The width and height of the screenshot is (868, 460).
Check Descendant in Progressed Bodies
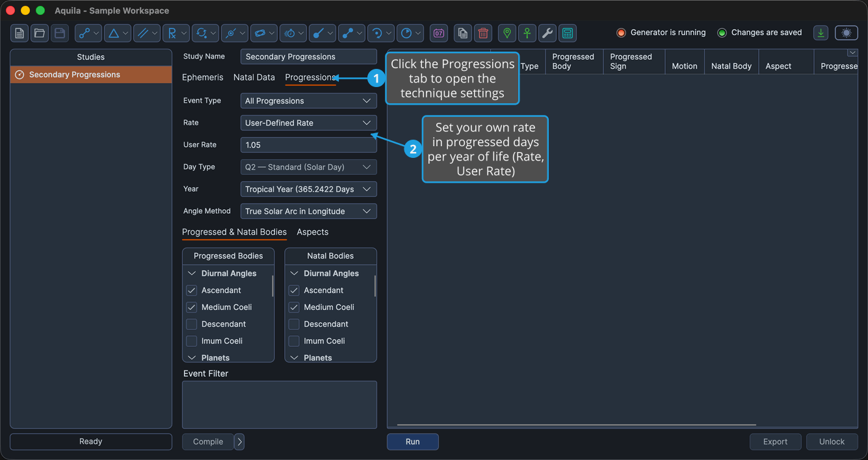[192, 324]
